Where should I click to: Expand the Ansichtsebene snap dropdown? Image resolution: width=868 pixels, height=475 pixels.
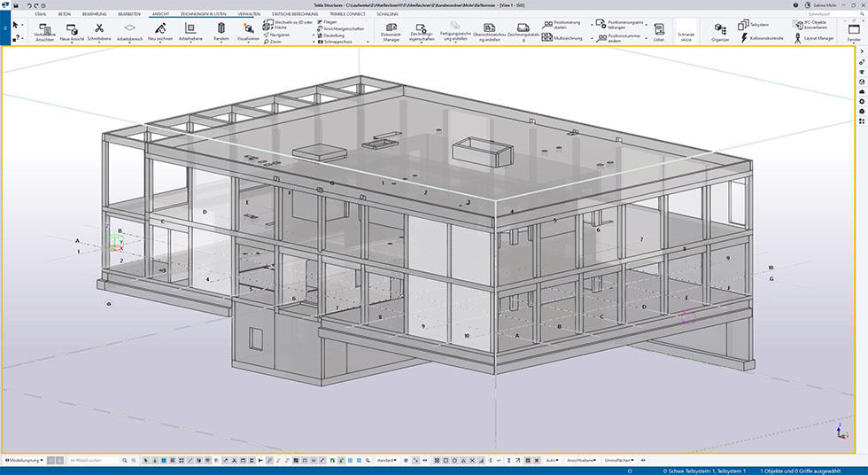click(x=585, y=461)
